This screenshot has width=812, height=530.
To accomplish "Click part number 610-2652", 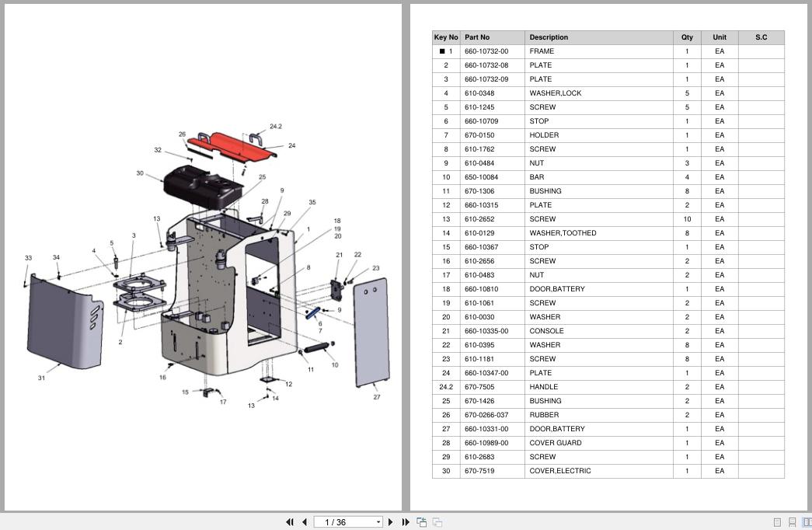I will [479, 219].
